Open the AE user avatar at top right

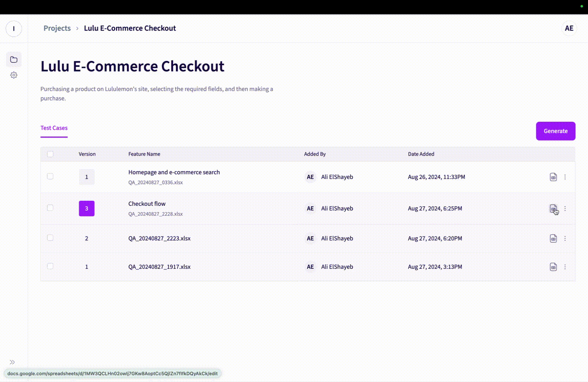[569, 28]
